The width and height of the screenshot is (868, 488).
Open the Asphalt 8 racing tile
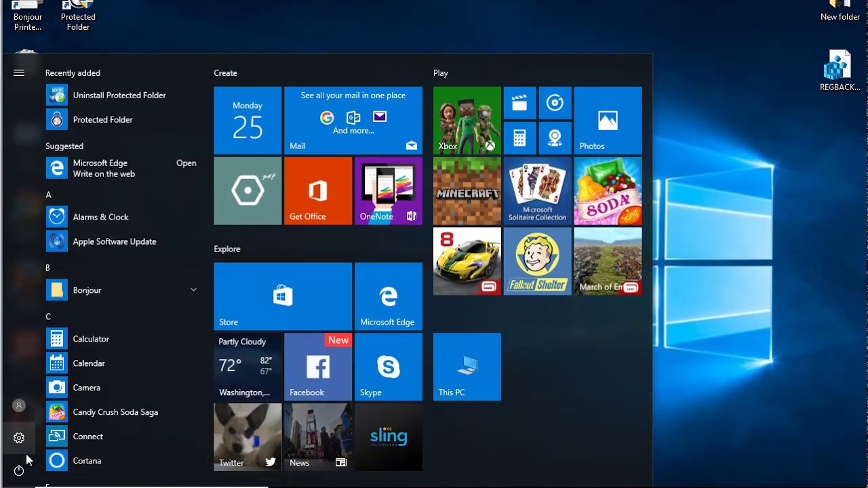(467, 262)
